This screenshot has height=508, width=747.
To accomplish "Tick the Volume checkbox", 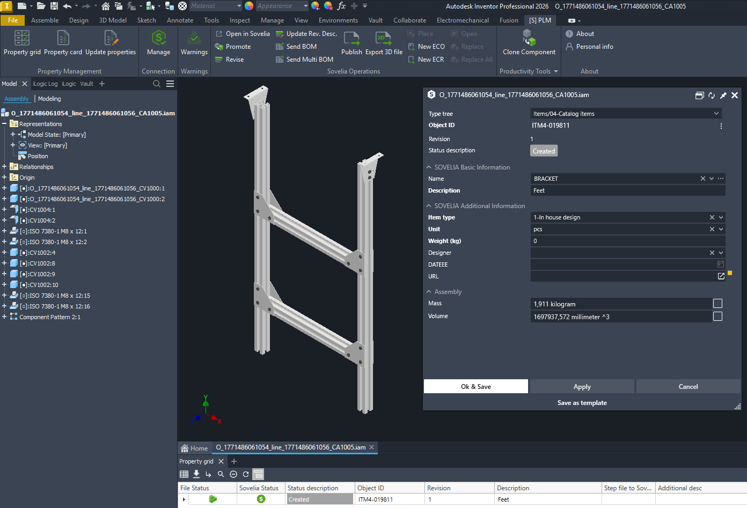I will (717, 317).
